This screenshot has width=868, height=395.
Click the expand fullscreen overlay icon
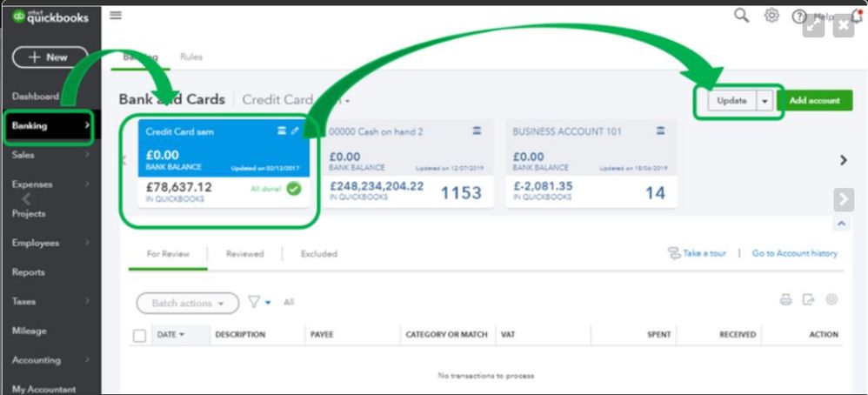coord(814,26)
